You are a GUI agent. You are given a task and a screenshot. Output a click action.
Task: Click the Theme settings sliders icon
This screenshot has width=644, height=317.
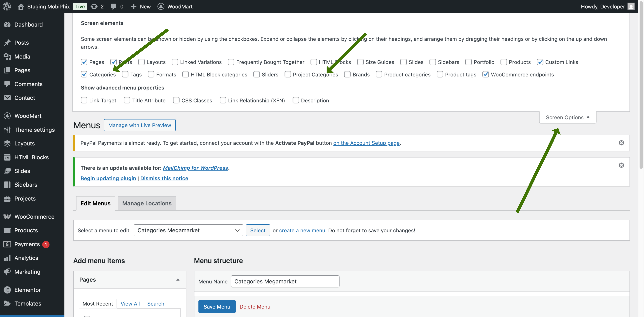[7, 130]
